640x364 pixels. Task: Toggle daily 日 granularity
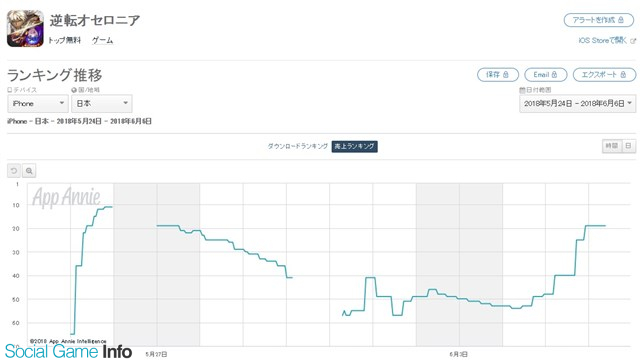pyautogui.click(x=629, y=146)
